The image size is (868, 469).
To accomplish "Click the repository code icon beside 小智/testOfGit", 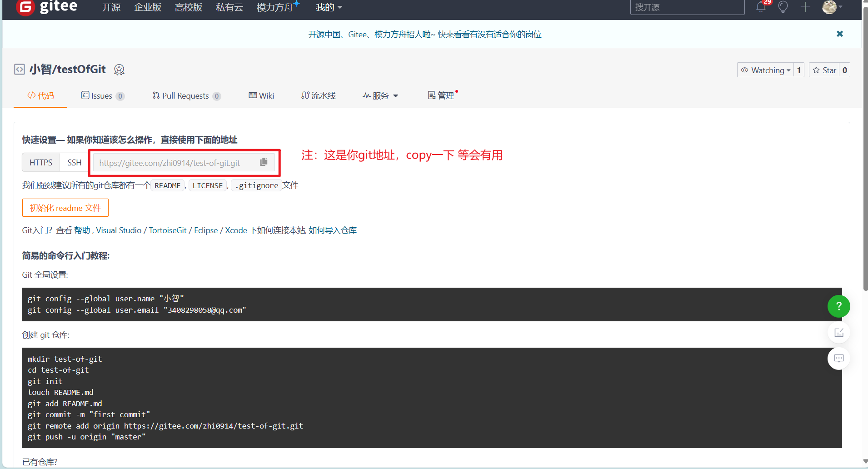I will 19,69.
